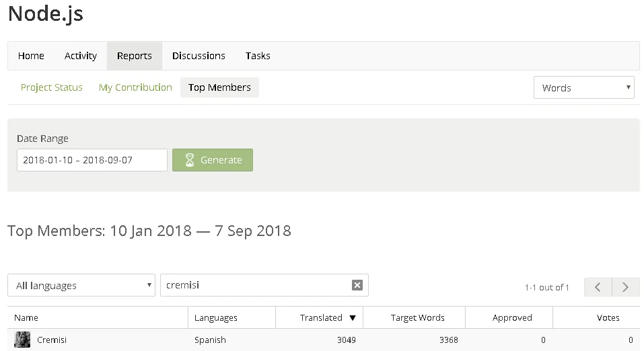The height and width of the screenshot is (351, 644).
Task: Click the date range input field
Action: 92,160
